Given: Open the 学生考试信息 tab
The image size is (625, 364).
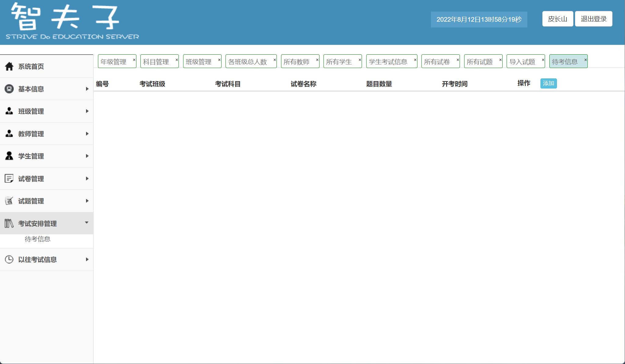Looking at the screenshot, I should [388, 62].
